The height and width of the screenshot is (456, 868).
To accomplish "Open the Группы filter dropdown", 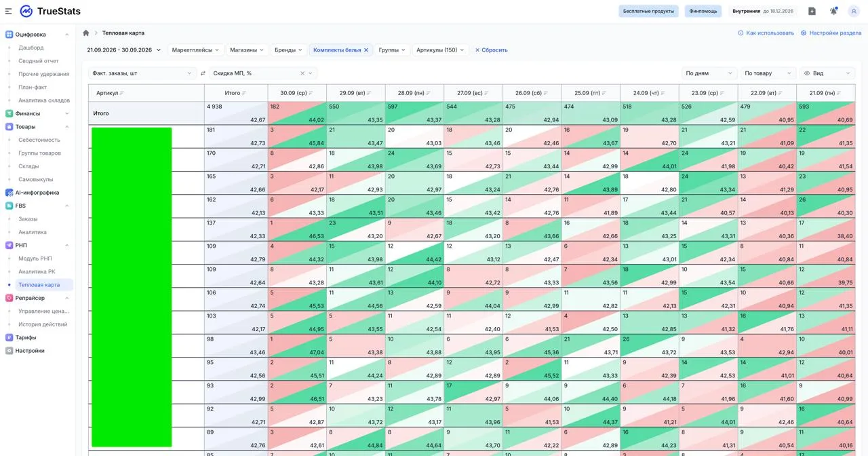I will click(392, 50).
